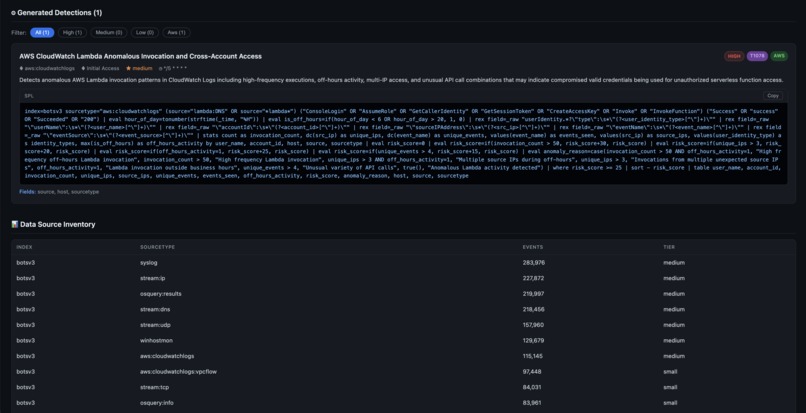
Task: Open the AWS CloudWatch Lambda detection title
Action: tap(140, 56)
